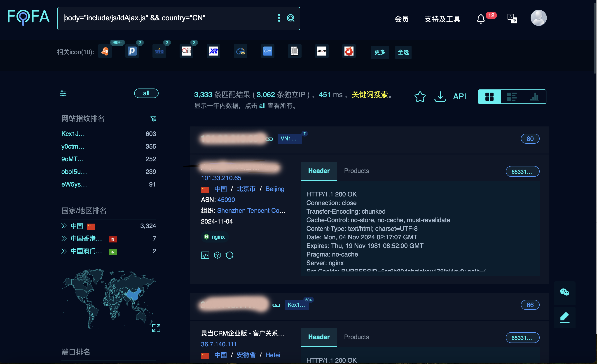
Task: Open the 会员 membership menu
Action: click(401, 19)
